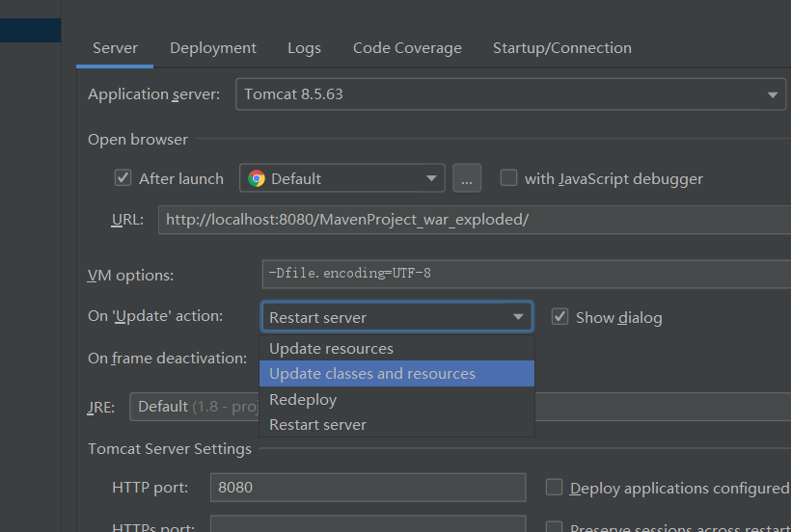The image size is (791, 532).
Task: Enable with JavaScript debugger checkbox
Action: click(508, 178)
